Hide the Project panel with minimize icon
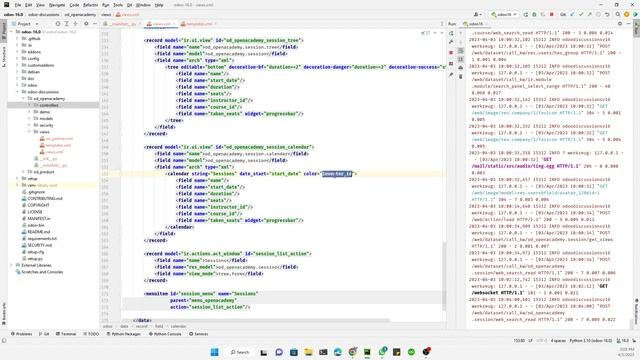This screenshot has width=640, height=360. click(x=95, y=24)
